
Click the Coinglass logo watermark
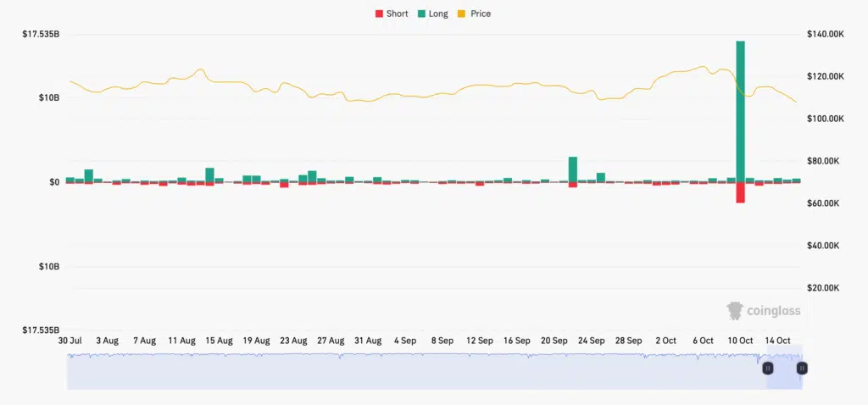pyautogui.click(x=764, y=311)
